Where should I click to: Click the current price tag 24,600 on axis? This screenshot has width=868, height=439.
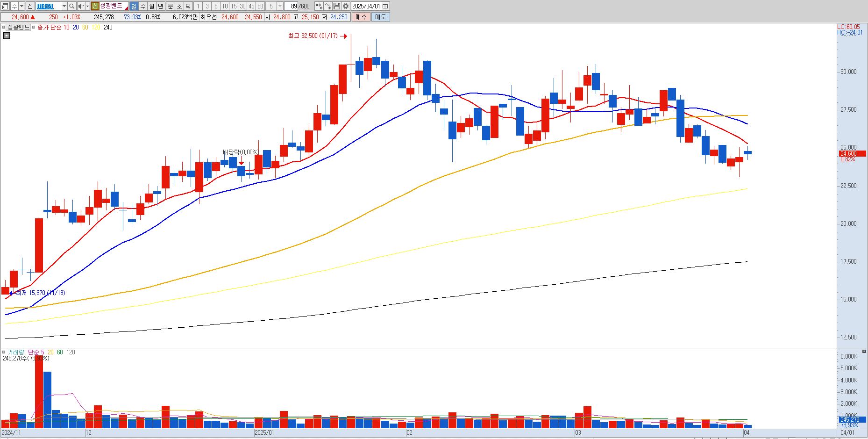coord(852,153)
